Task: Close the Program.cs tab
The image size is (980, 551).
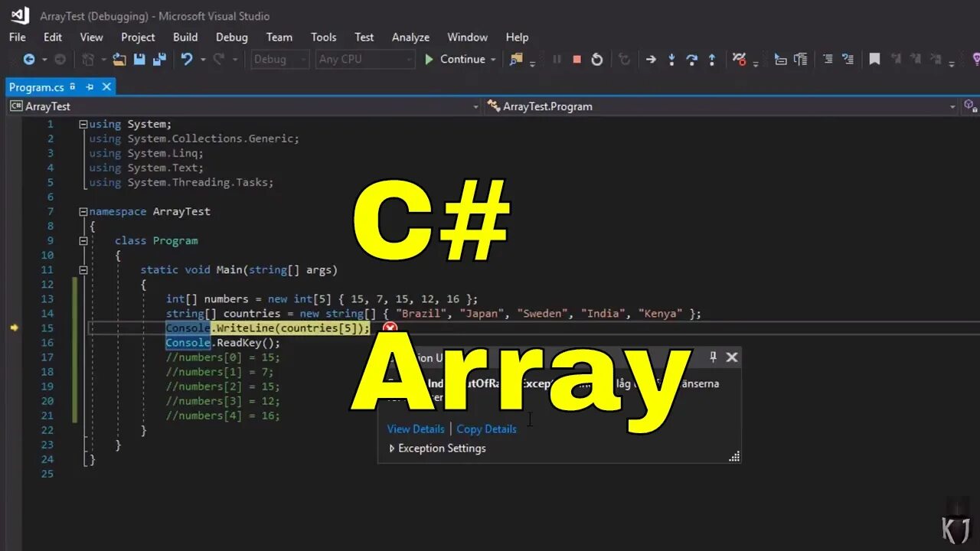Action: tap(106, 87)
